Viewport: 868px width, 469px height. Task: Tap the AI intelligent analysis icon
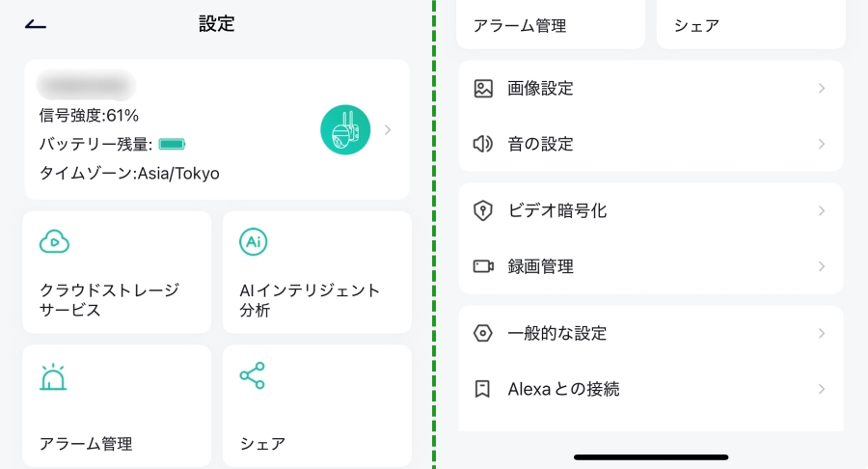pos(254,242)
